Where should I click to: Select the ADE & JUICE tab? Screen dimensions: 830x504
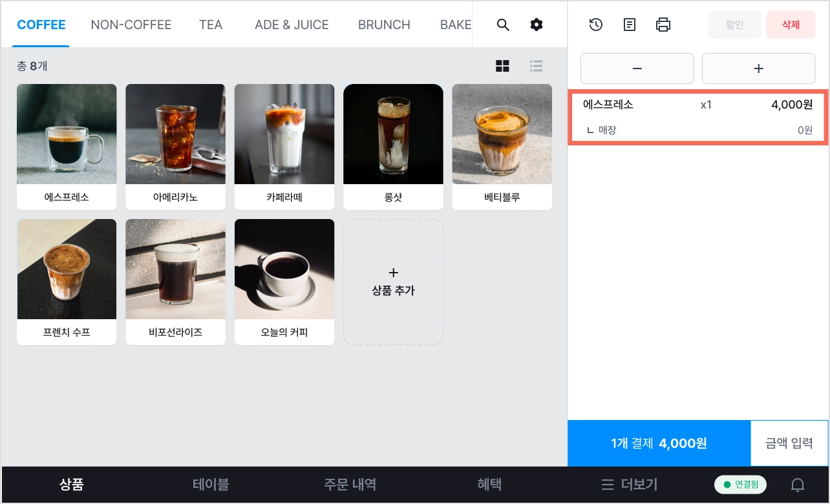click(292, 25)
